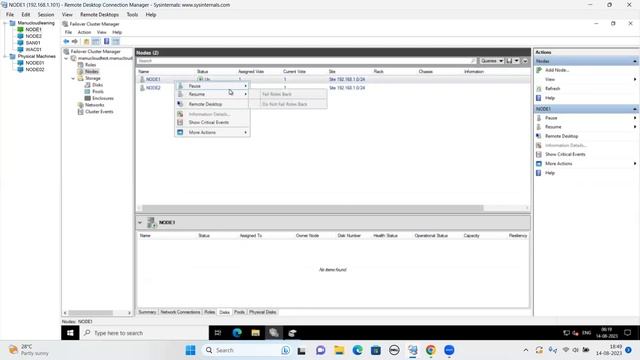Image resolution: width=640 pixels, height=360 pixels.
Task: Click the NODE2 row in Nodes list
Action: [x=333, y=88]
